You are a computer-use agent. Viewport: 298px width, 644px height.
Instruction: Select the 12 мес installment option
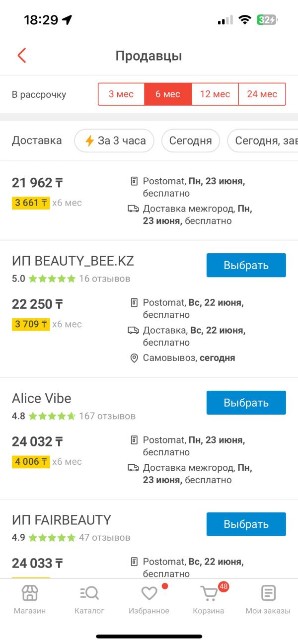[x=215, y=94]
